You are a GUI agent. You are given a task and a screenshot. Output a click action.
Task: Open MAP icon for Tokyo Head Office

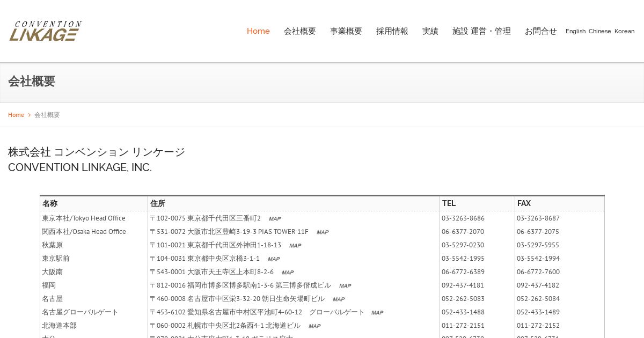pos(275,219)
